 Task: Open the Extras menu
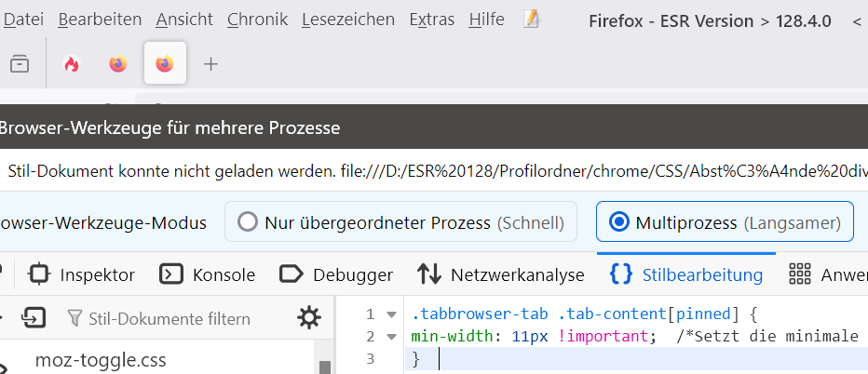[430, 20]
